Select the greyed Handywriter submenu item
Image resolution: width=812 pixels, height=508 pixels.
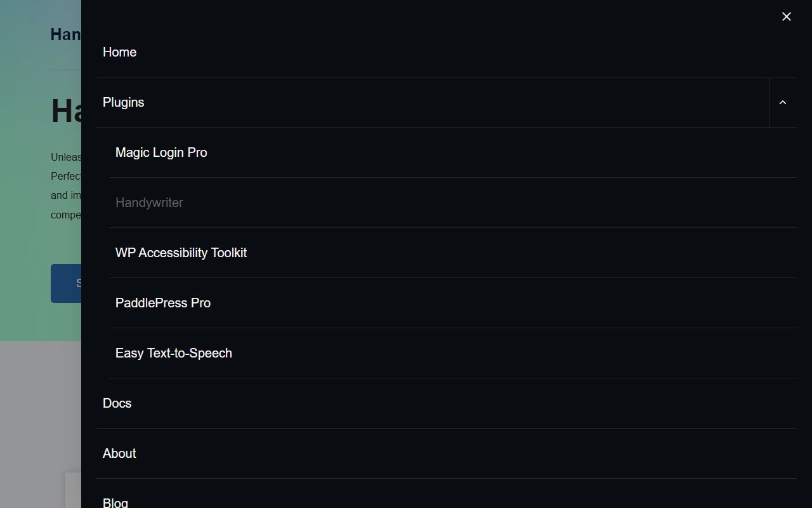click(149, 203)
